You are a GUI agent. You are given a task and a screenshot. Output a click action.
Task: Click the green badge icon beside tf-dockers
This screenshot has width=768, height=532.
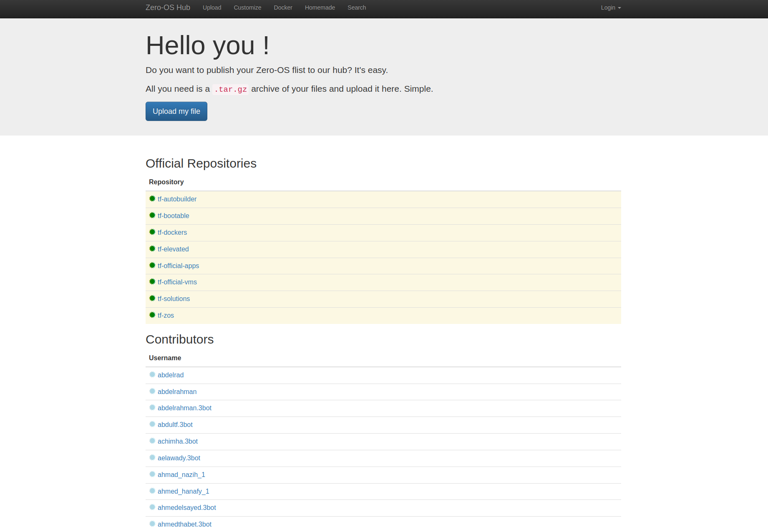[152, 232]
